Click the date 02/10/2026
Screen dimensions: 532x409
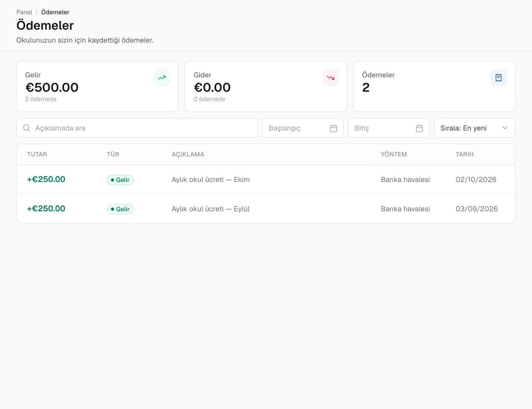click(x=476, y=180)
